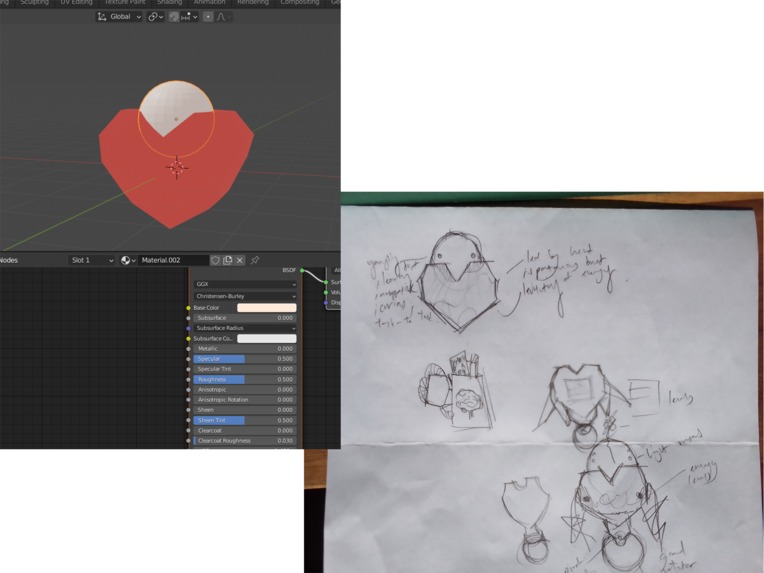
Task: Click the Anisotropic Rotation slider
Action: pos(245,400)
